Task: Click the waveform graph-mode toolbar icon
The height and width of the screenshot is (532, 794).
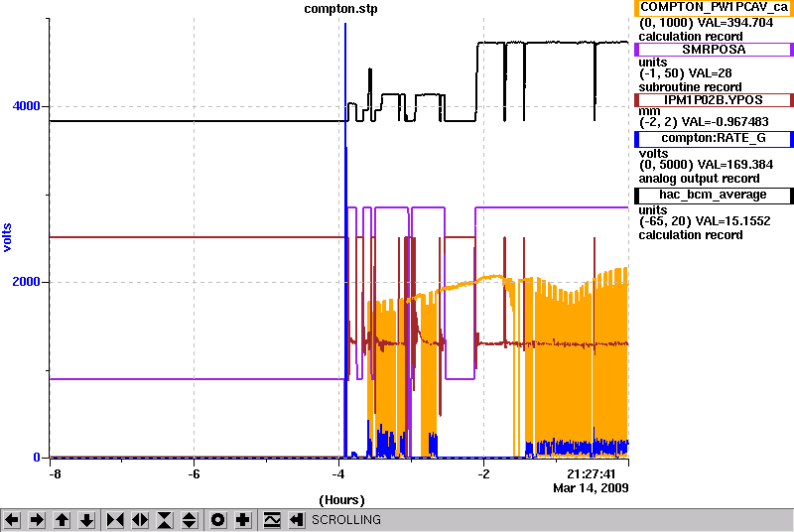Action: pos(272,520)
